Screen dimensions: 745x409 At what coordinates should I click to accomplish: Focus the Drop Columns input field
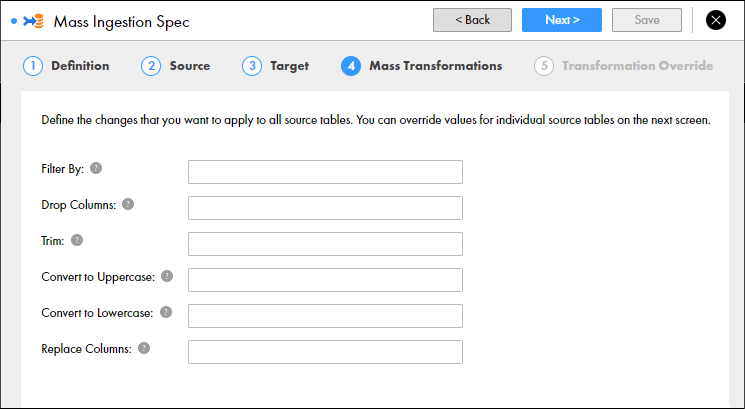[325, 208]
